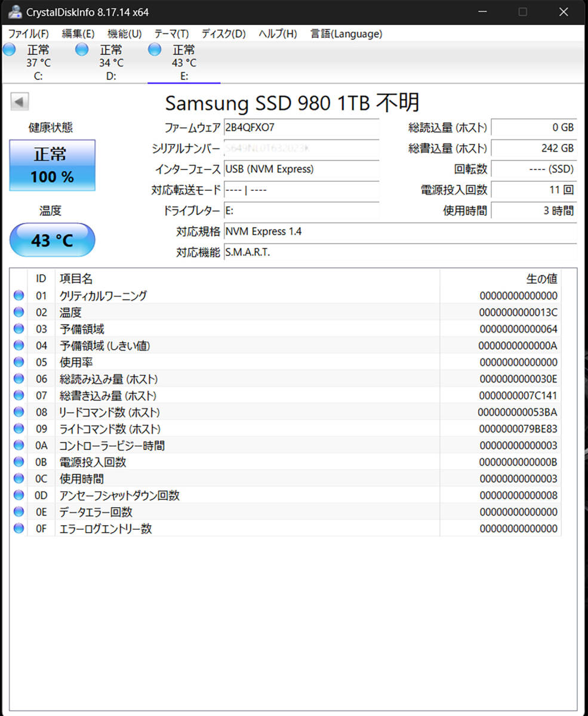Click status orb for ライトコマンド数 (ホスト) row

click(x=19, y=429)
